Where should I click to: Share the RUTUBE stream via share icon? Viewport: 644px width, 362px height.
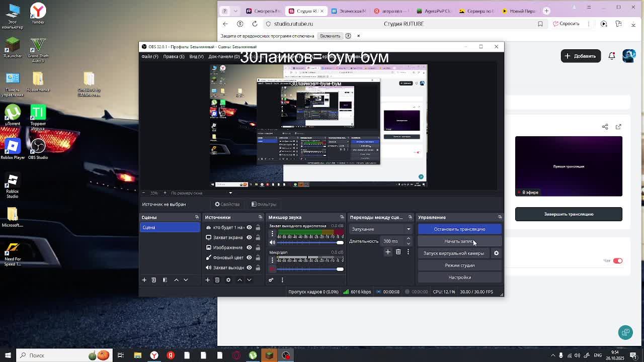[x=605, y=127]
